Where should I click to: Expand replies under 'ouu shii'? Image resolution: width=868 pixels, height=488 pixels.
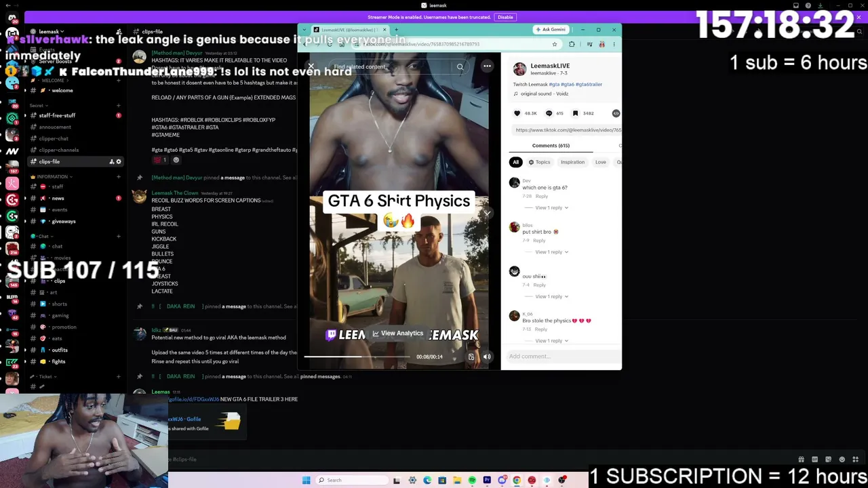point(551,296)
